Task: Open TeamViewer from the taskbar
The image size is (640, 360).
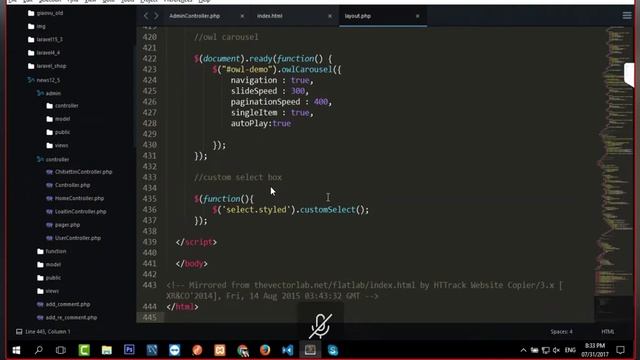Action: pos(175,350)
